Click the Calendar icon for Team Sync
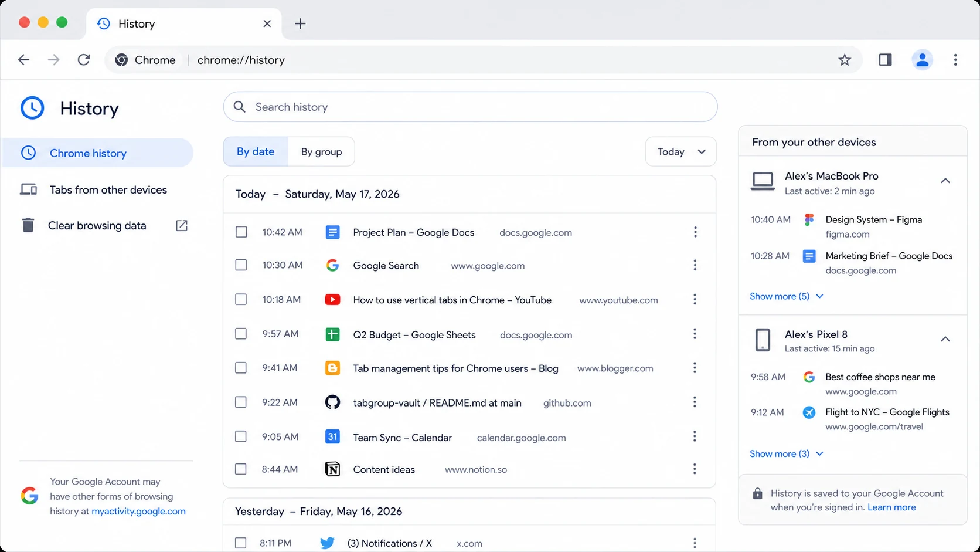The image size is (980, 552). (332, 436)
